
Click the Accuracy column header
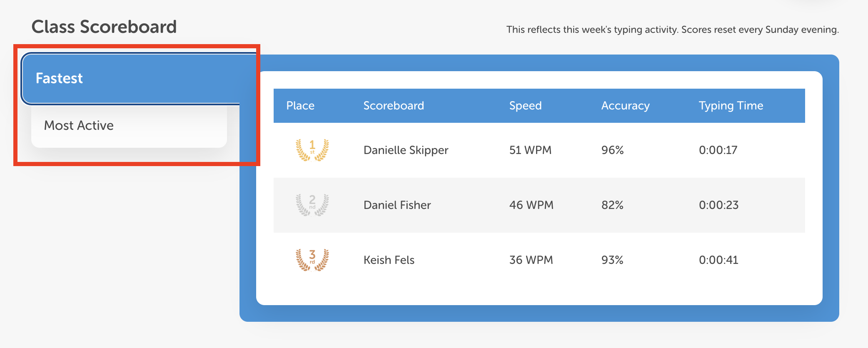625,106
